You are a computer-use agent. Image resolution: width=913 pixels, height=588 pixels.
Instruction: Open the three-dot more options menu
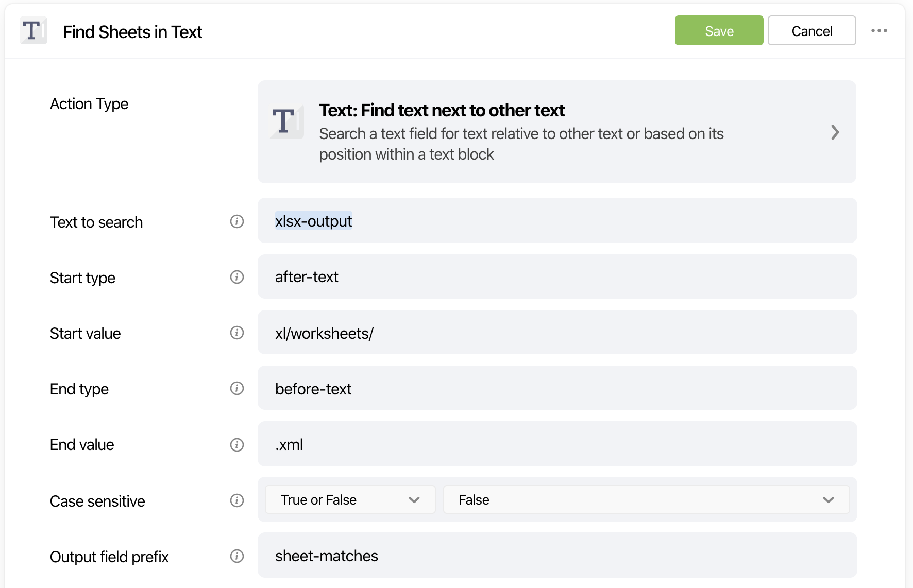point(879,31)
